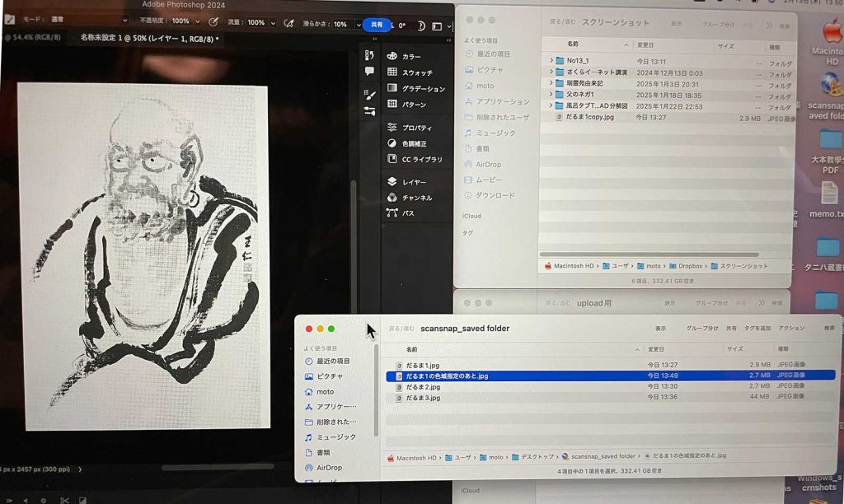Viewport: 844px width, 504px height.
Task: Select the タニハ蔵書 desktop folder icon
Action: coord(829,248)
